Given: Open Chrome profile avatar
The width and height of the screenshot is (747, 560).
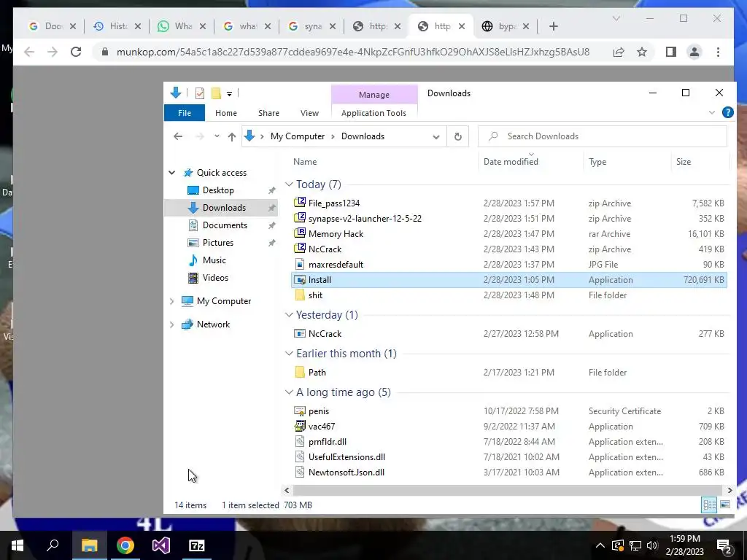Looking at the screenshot, I should 694,52.
